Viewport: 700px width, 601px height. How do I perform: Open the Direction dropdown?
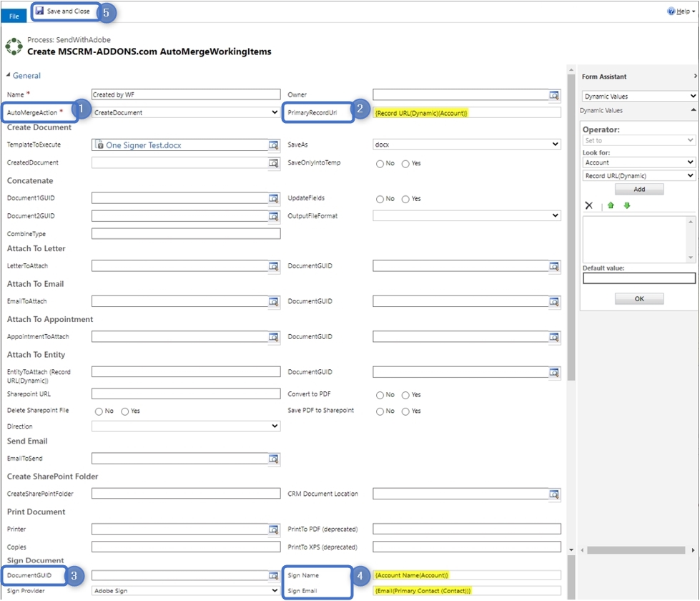(x=186, y=426)
